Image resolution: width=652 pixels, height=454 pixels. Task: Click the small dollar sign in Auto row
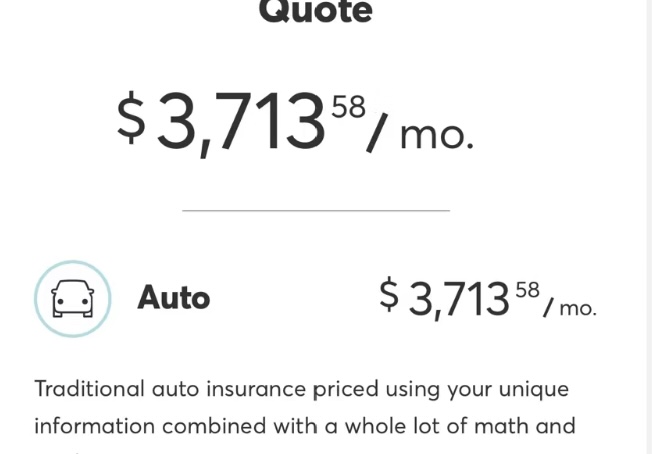pos(389,294)
